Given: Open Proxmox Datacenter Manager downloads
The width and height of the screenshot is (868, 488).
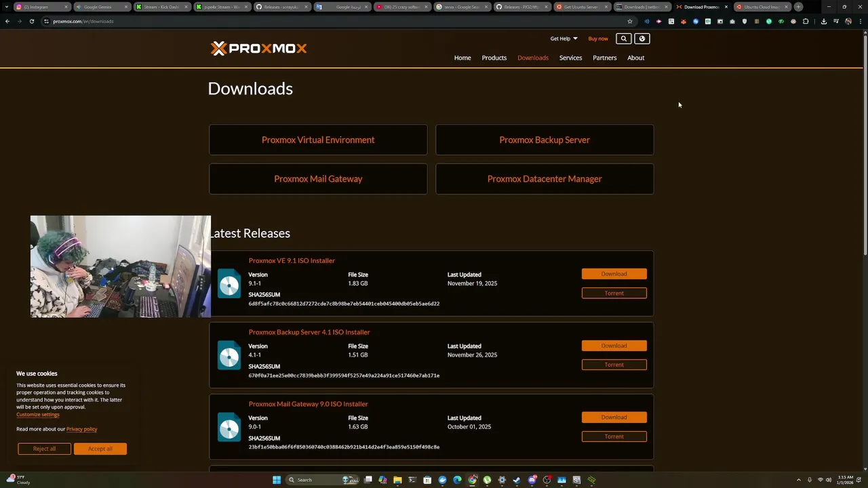Looking at the screenshot, I should (x=545, y=179).
